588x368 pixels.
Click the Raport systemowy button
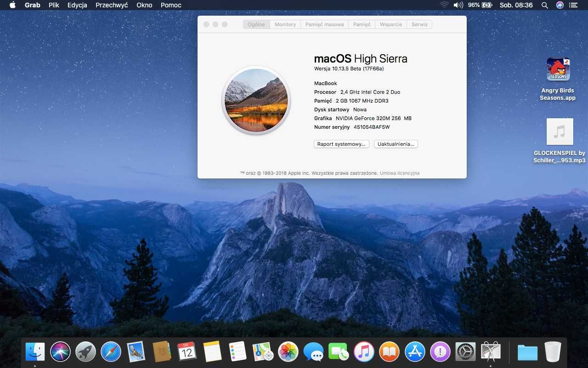[x=341, y=144]
